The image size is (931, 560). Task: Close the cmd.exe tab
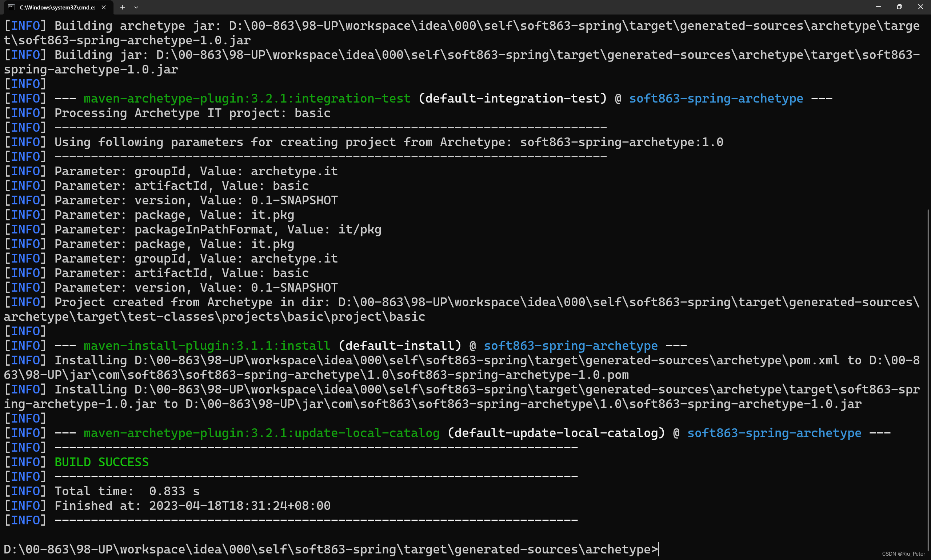(104, 7)
